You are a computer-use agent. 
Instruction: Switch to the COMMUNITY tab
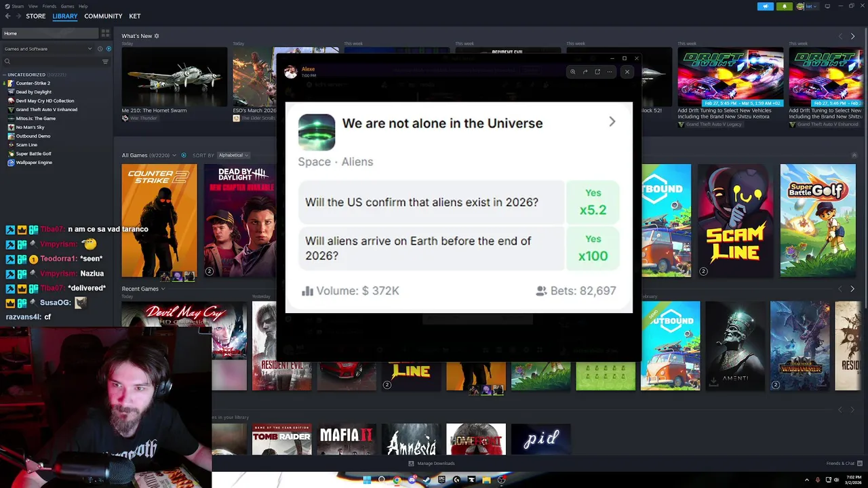click(103, 16)
